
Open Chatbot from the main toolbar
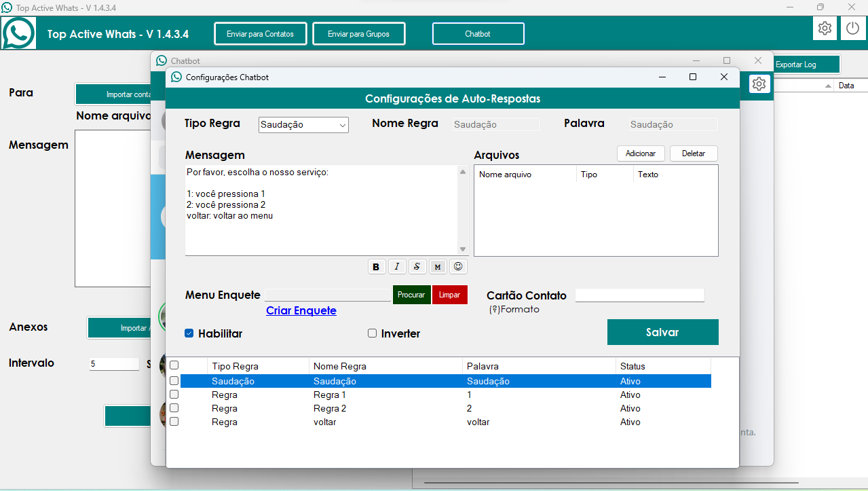click(478, 34)
